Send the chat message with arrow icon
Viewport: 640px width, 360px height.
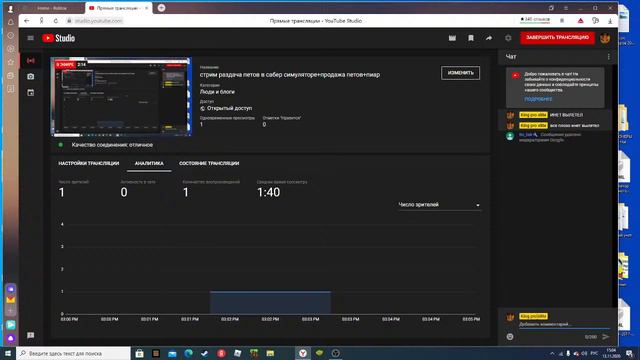tap(606, 337)
